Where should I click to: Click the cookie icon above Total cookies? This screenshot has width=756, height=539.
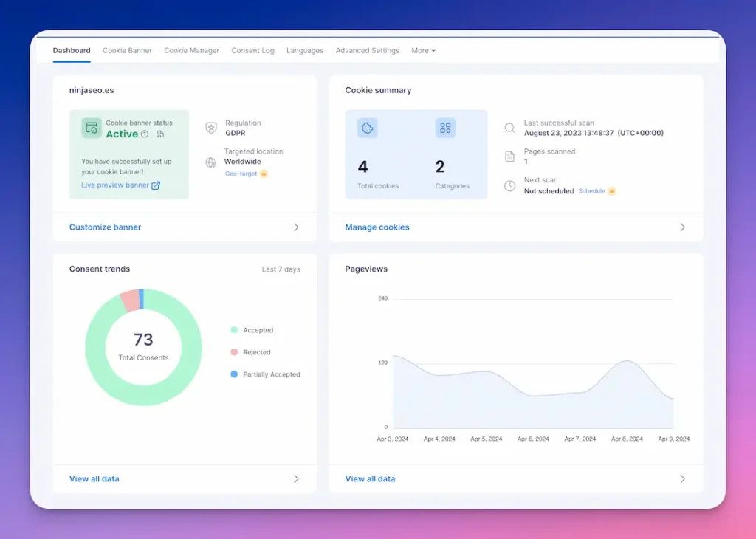(x=367, y=128)
